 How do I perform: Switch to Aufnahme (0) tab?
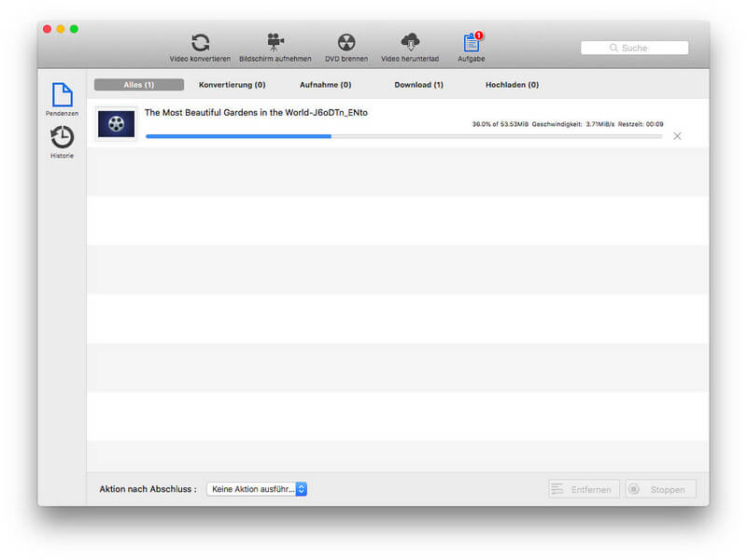pos(325,85)
